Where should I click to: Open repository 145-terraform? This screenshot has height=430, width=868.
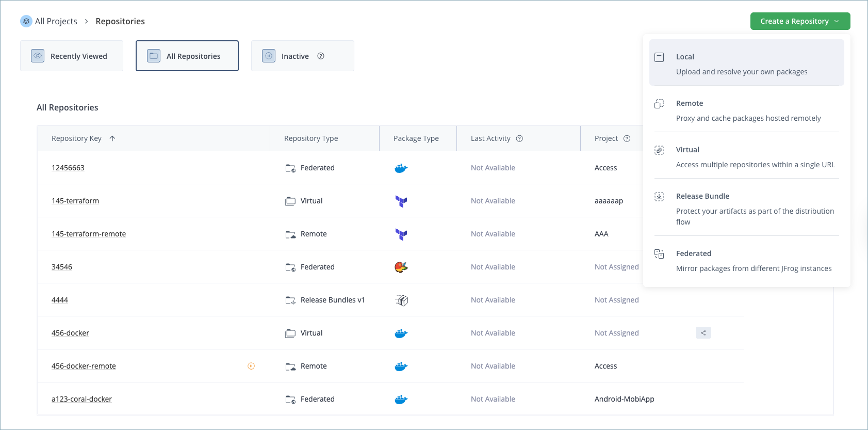click(75, 201)
